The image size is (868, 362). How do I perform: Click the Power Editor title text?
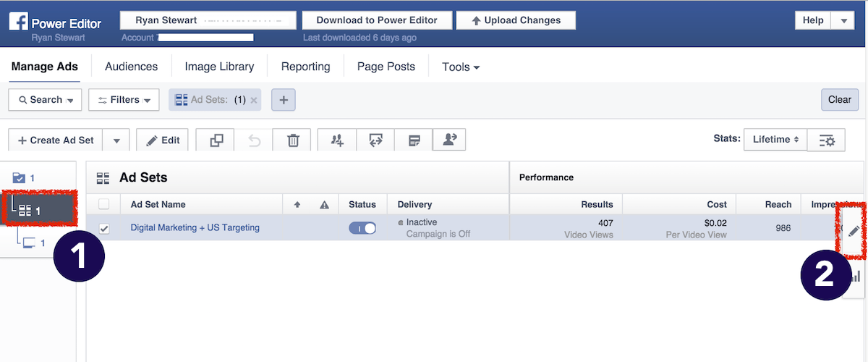coord(67,23)
